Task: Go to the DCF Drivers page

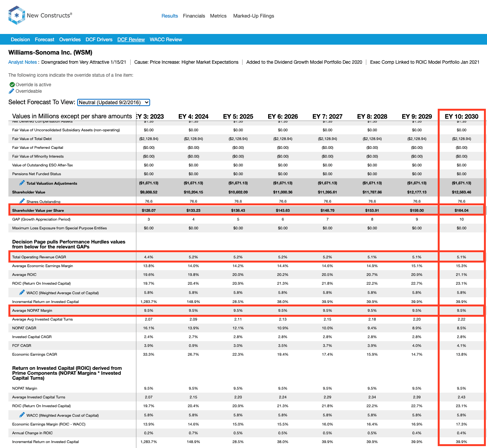Action: [99, 40]
